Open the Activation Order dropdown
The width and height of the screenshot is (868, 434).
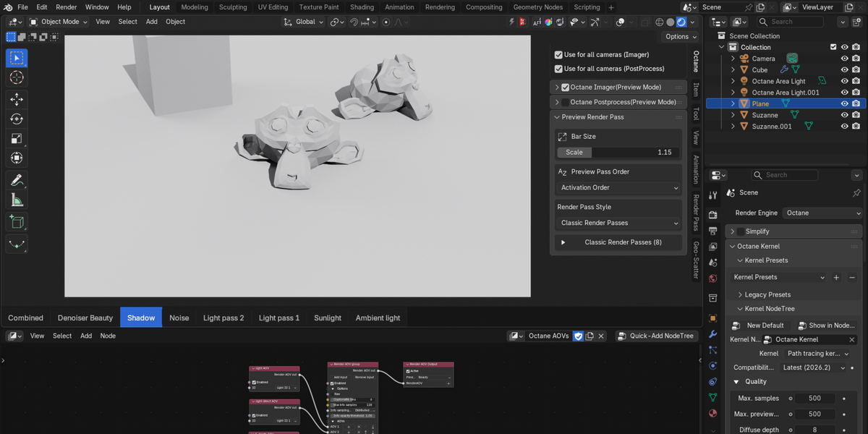point(619,187)
